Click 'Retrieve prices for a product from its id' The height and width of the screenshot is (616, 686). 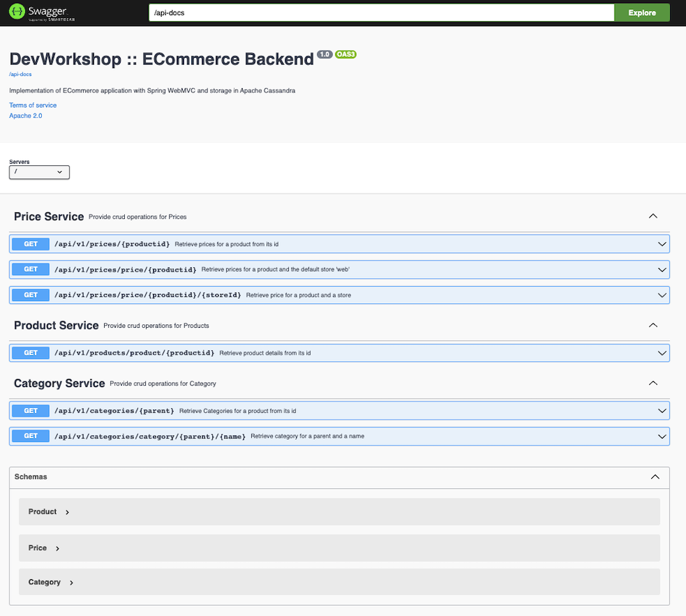(227, 244)
